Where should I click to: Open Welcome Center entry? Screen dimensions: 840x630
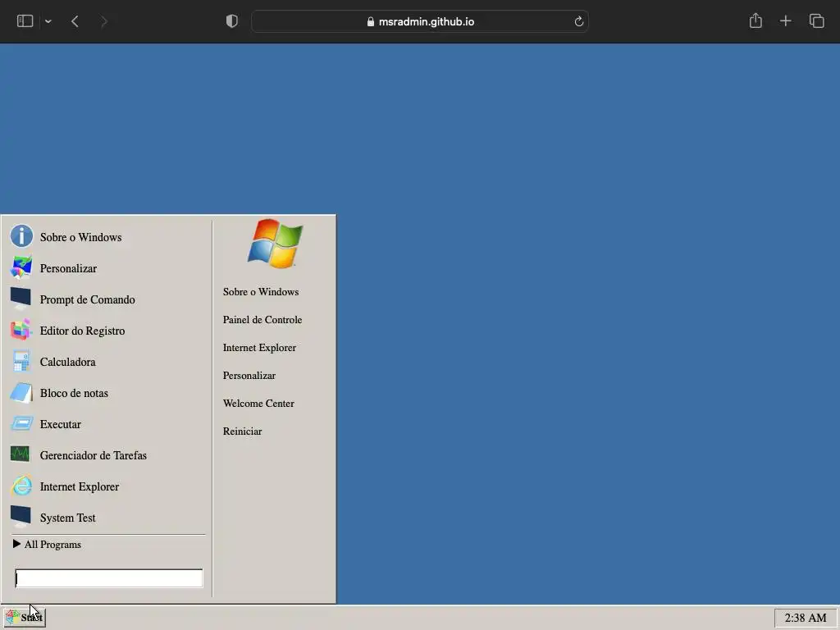pyautogui.click(x=258, y=404)
